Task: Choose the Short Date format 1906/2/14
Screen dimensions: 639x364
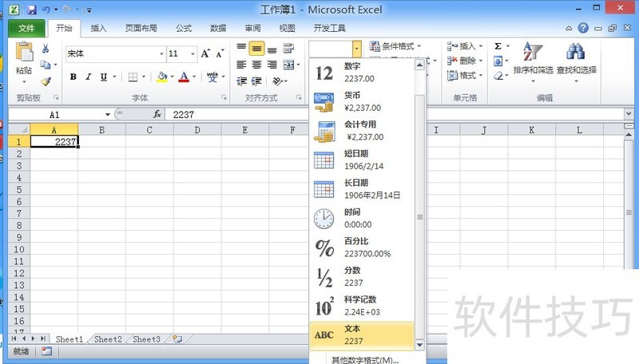Action: coord(362,160)
